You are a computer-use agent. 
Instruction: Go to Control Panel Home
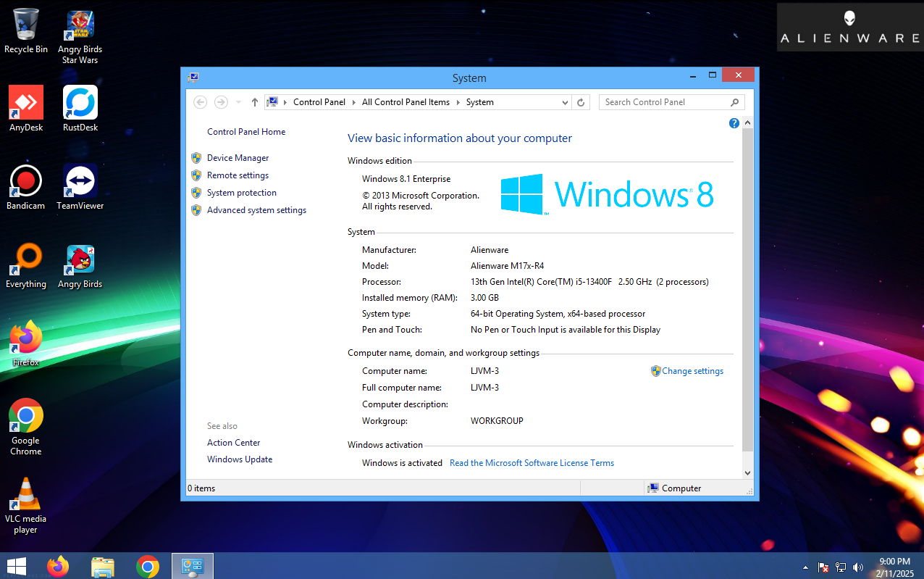[246, 131]
